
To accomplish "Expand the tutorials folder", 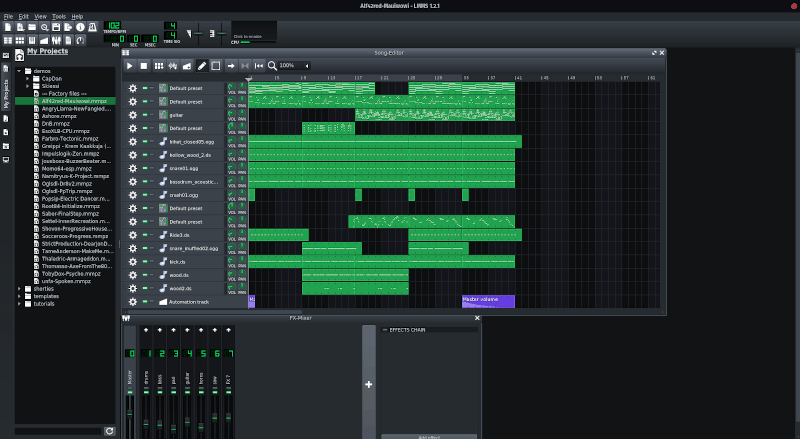I will tap(19, 304).
